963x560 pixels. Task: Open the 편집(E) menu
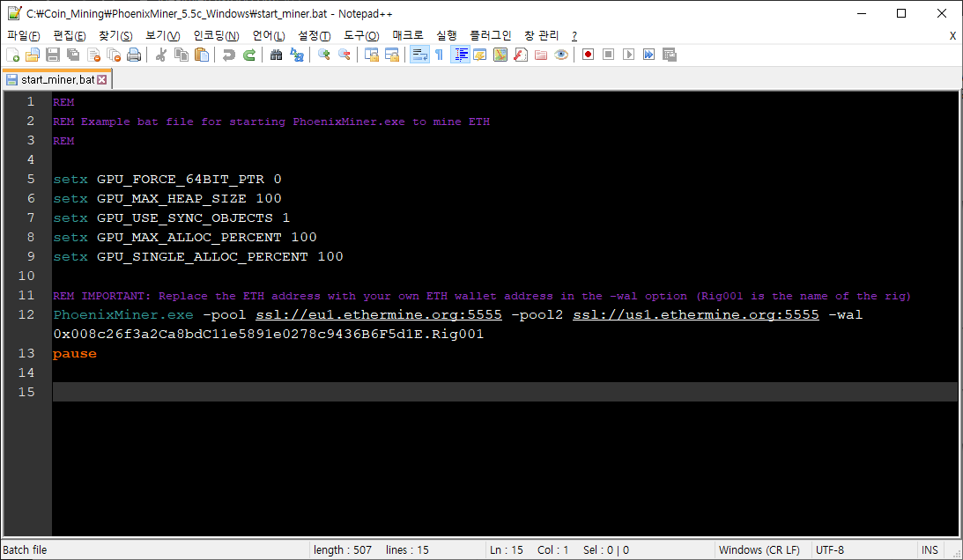(70, 35)
